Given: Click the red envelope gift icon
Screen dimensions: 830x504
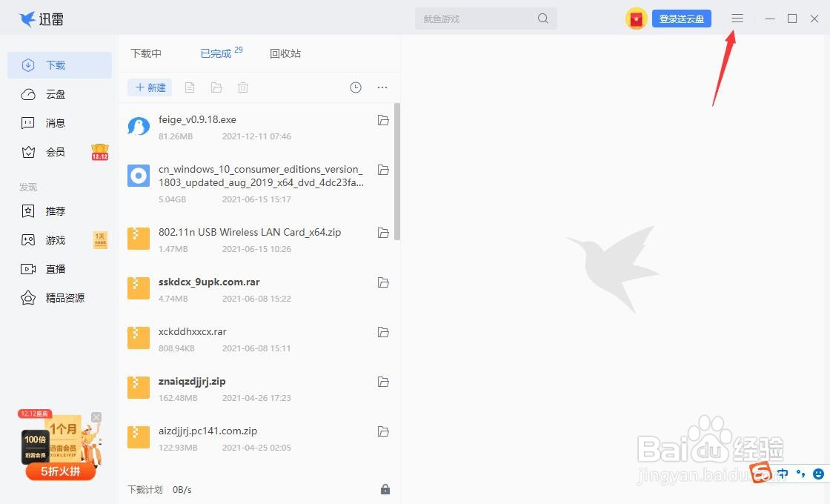Looking at the screenshot, I should (x=637, y=19).
